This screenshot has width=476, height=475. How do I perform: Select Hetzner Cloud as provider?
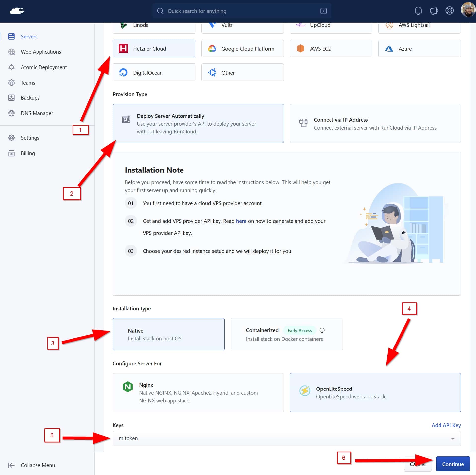coord(154,49)
